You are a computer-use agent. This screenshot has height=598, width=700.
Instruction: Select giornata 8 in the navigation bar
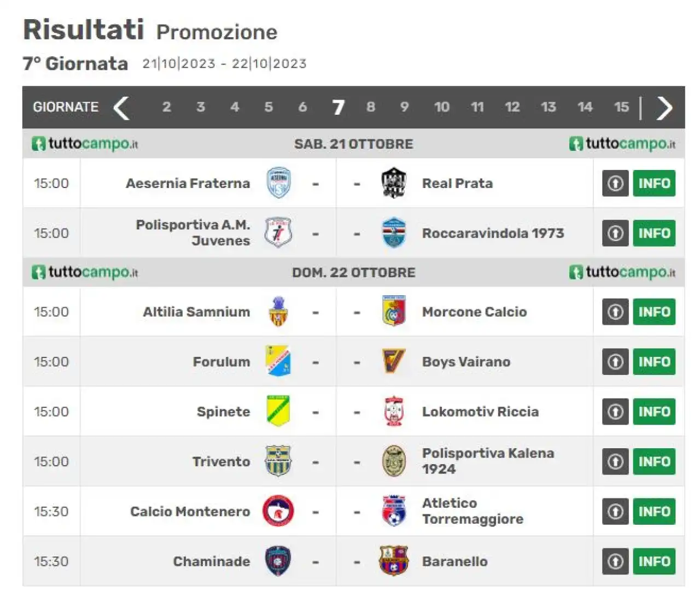[x=371, y=107]
